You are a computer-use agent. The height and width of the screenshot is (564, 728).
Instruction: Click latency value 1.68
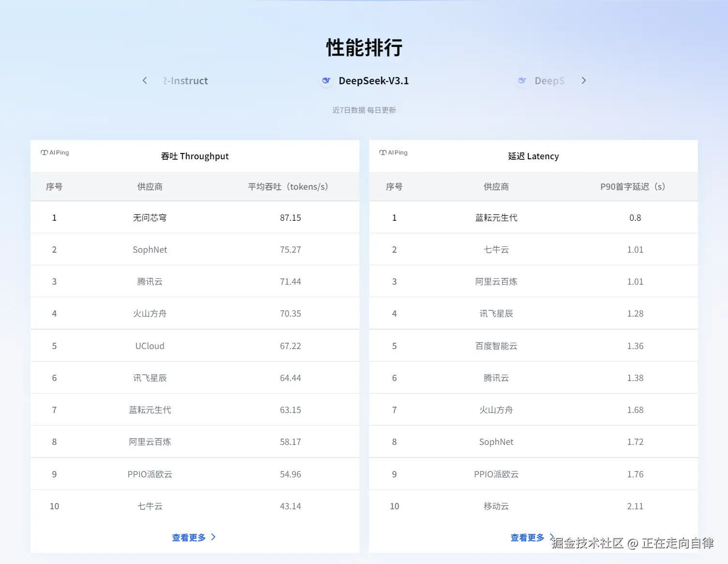tap(635, 410)
